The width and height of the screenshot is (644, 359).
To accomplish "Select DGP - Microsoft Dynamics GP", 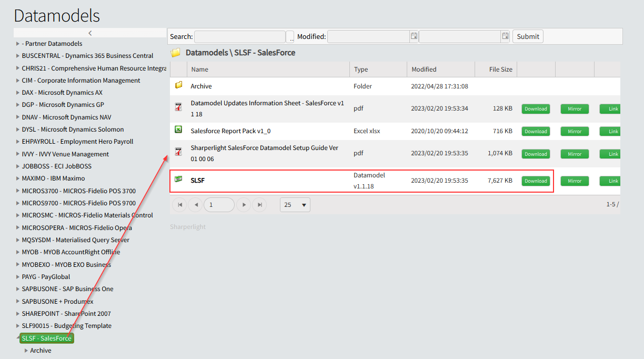I will tap(63, 105).
